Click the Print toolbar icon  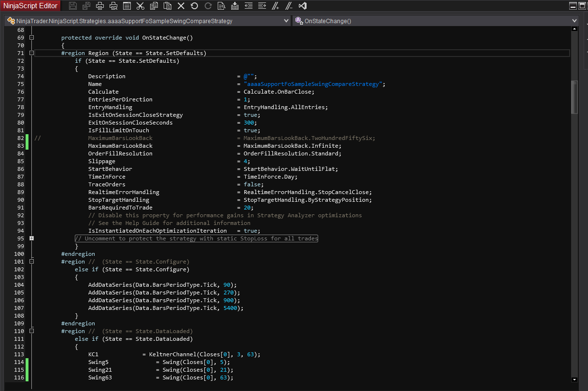pos(100,6)
